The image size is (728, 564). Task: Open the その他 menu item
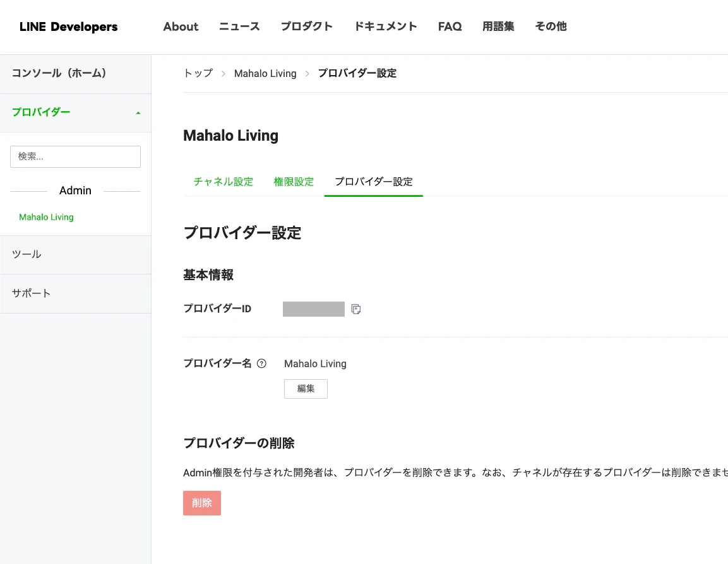point(551,26)
